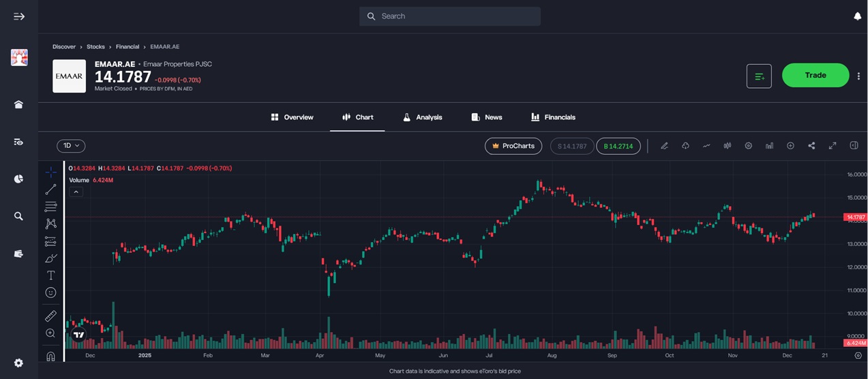The width and height of the screenshot is (868, 379).
Task: Go to Financial breadcrumb
Action: coord(128,47)
